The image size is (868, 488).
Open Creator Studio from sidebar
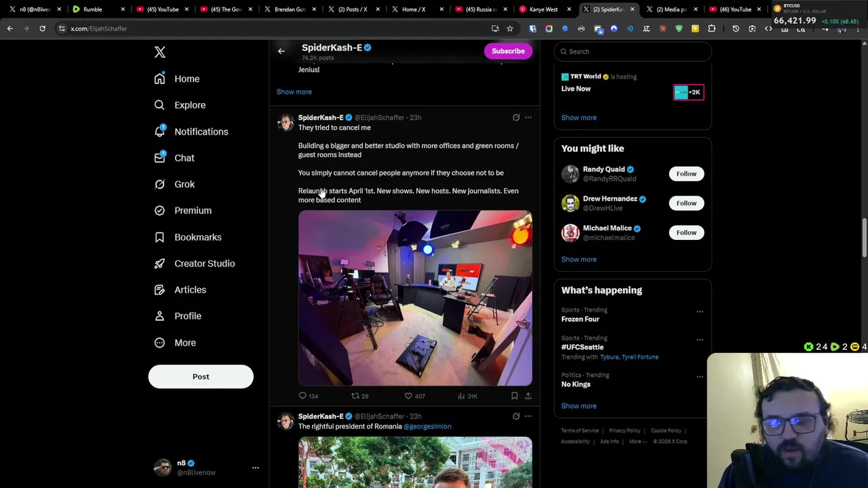(x=195, y=264)
